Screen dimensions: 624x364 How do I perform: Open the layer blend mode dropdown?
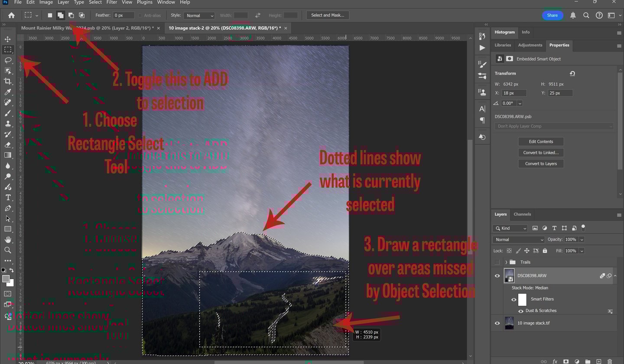(519, 239)
